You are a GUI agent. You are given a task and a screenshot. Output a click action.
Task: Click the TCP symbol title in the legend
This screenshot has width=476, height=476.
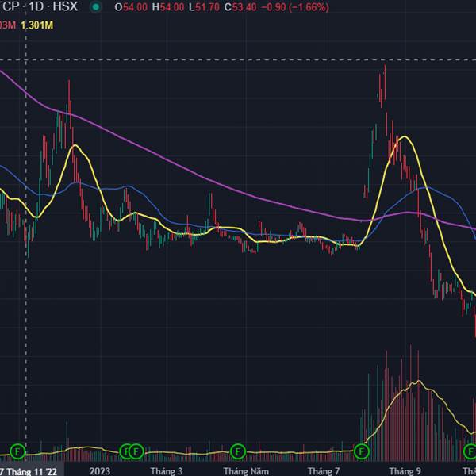(10, 7)
